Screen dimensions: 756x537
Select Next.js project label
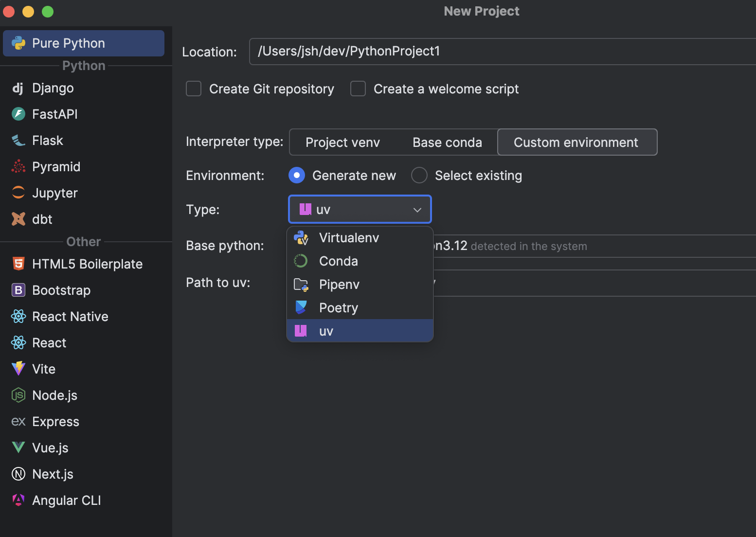pos(53,474)
